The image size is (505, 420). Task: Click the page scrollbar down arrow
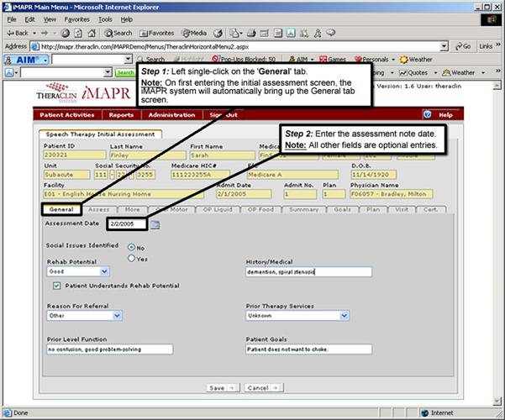pos(497,401)
